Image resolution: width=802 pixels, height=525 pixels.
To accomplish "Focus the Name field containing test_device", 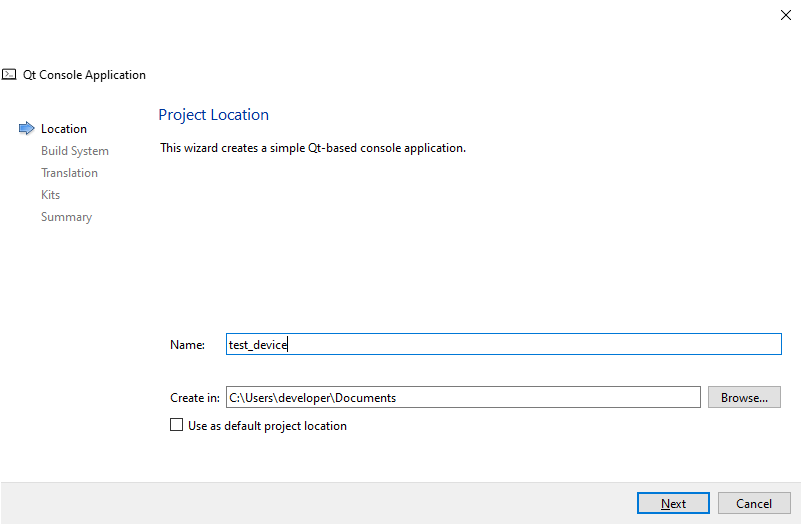I will tap(504, 344).
